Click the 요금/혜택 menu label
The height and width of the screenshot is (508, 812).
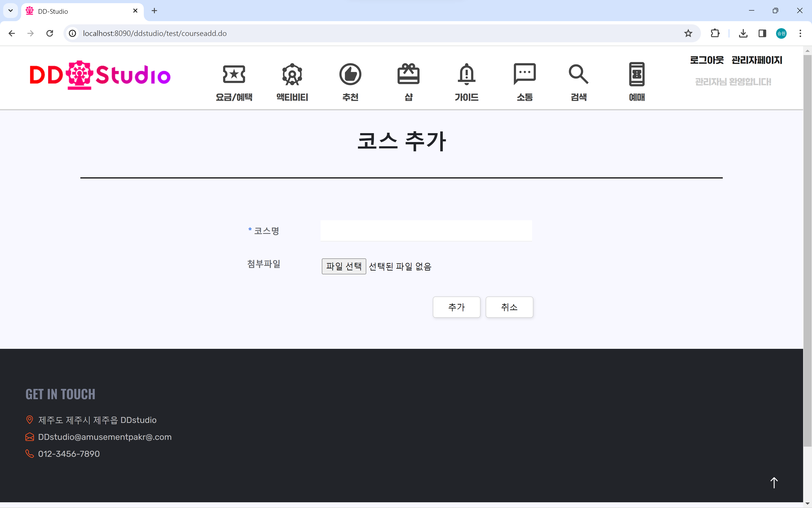coord(234,97)
